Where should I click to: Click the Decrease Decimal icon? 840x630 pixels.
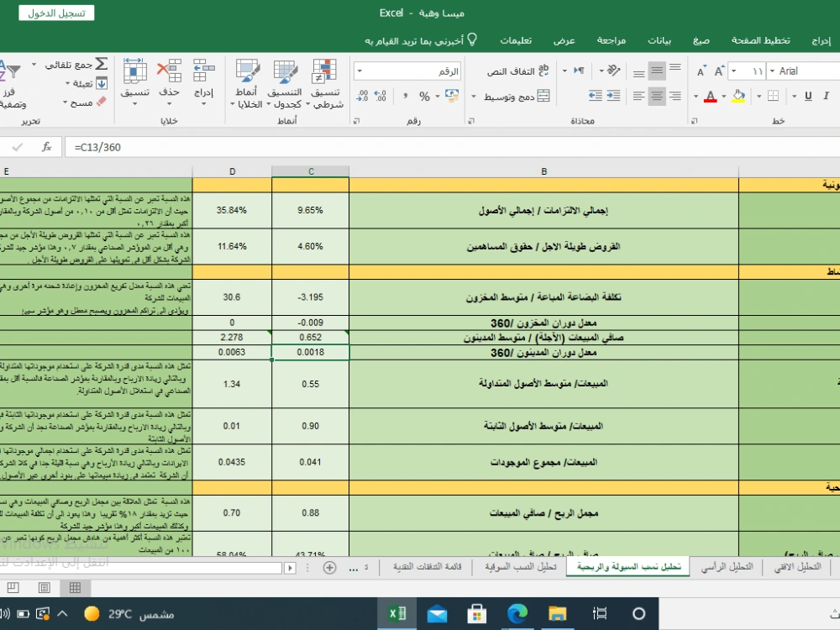tap(362, 96)
